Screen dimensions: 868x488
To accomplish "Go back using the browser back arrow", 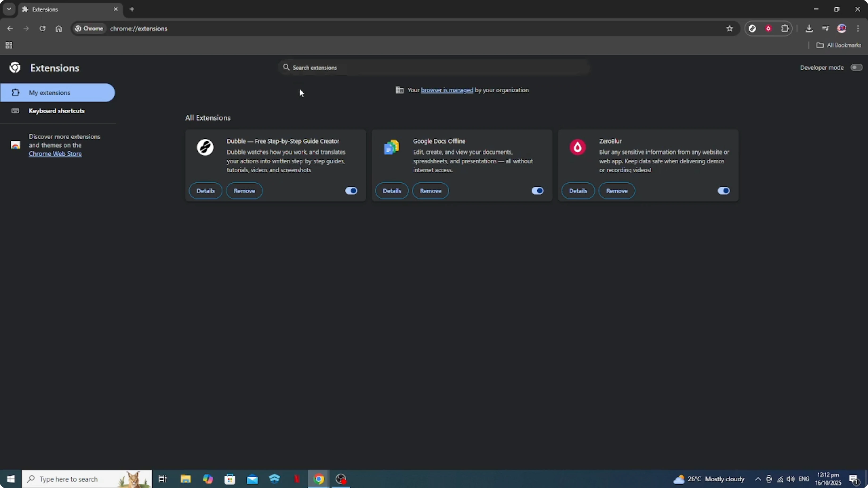I will tap(10, 29).
